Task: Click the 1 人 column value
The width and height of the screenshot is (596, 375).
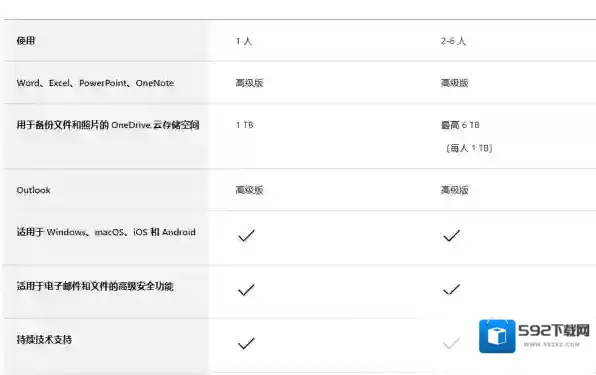Action: click(244, 41)
